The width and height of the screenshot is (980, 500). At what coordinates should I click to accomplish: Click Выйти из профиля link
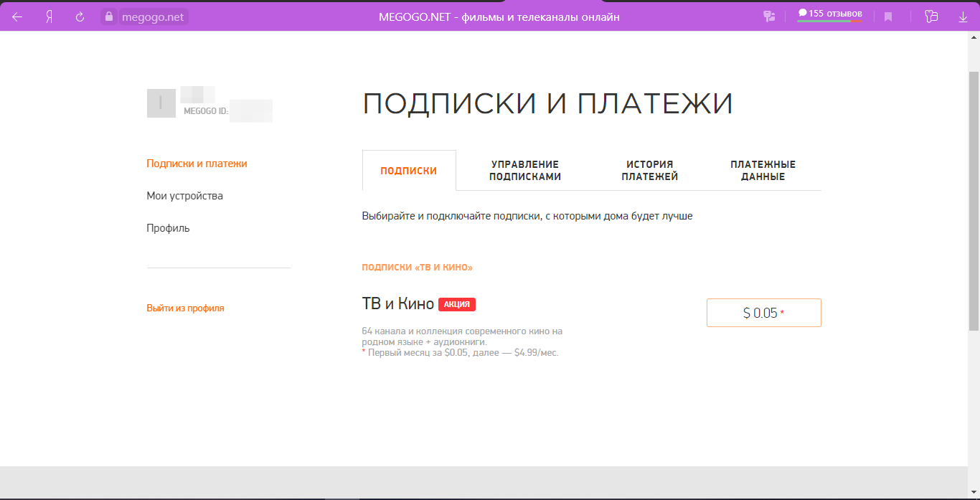coord(185,308)
